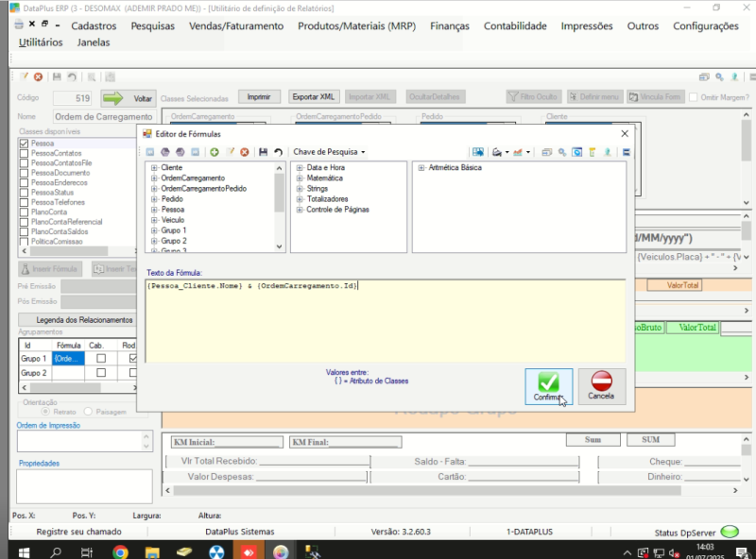Check the PessoaDocumento class checkbox
The height and width of the screenshot is (559, 756).
click(x=25, y=173)
